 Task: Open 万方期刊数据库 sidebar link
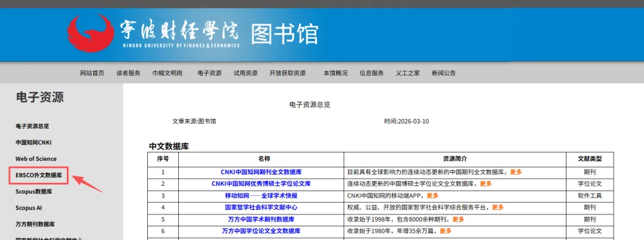[35, 225]
